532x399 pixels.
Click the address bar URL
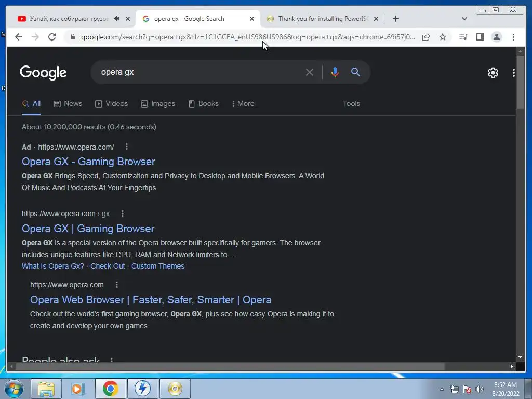(248, 37)
